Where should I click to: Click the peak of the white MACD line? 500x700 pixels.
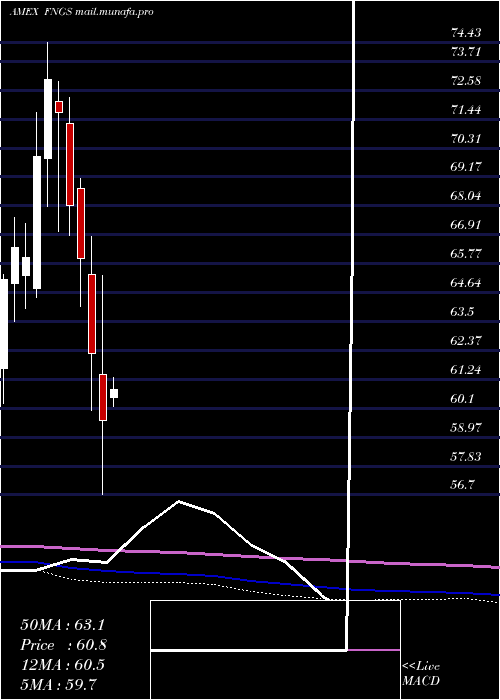[x=179, y=501]
